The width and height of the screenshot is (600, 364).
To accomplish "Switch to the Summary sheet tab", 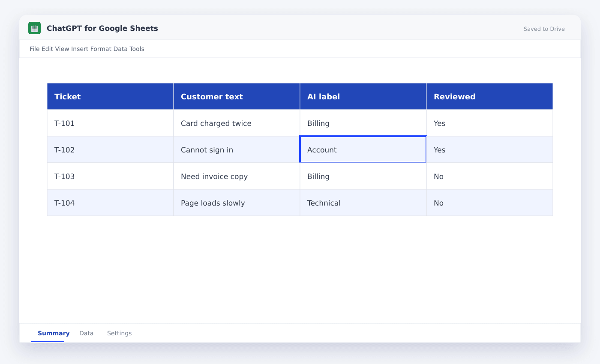I will coord(54,333).
